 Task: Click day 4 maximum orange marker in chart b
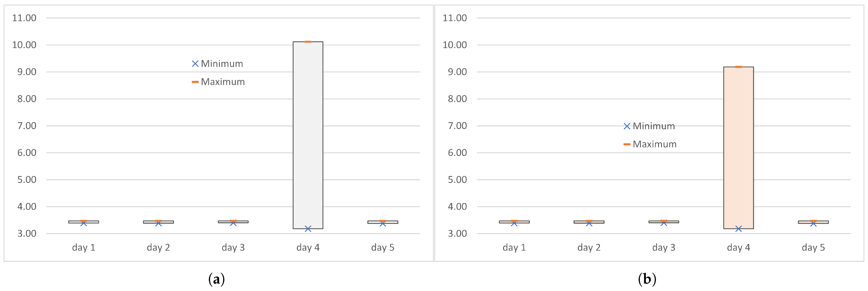[739, 67]
